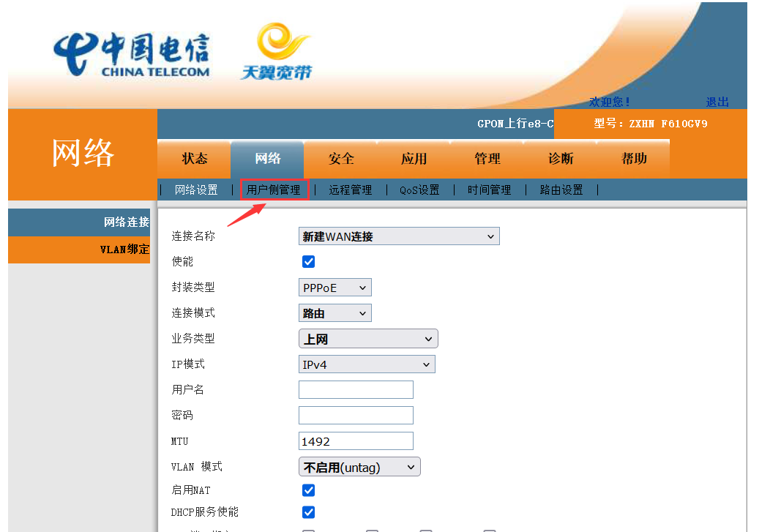Expand the 连接名称 dropdown
This screenshot has height=532, width=770.
pyautogui.click(x=399, y=236)
